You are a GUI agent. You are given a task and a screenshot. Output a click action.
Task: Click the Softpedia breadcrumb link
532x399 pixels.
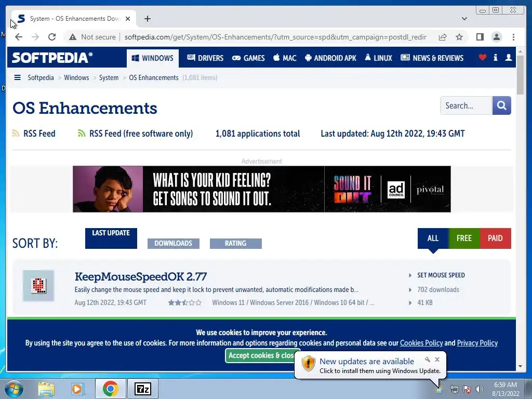click(x=41, y=78)
